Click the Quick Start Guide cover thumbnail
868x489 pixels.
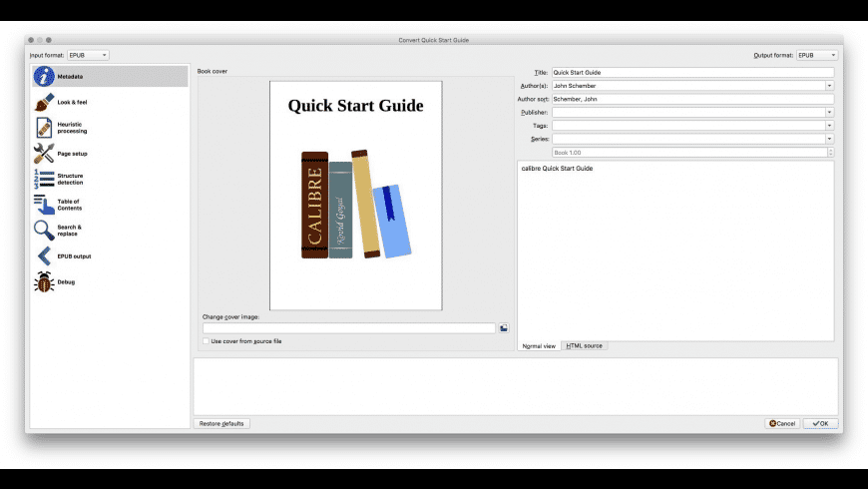pos(356,196)
